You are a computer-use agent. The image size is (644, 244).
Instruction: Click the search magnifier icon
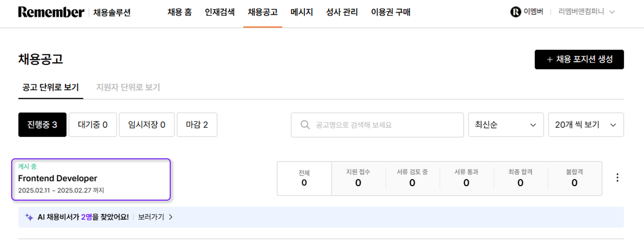(x=305, y=124)
